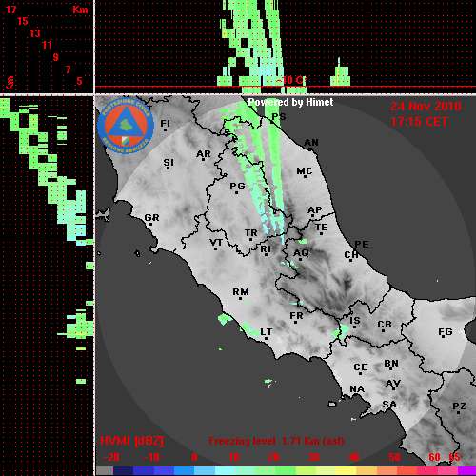Click the CE city label

[361, 367]
